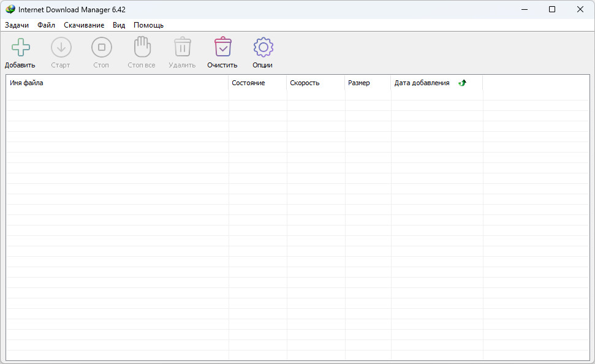This screenshot has height=364, width=595.
Task: Sort by the Имя файла column header
Action: click(116, 83)
